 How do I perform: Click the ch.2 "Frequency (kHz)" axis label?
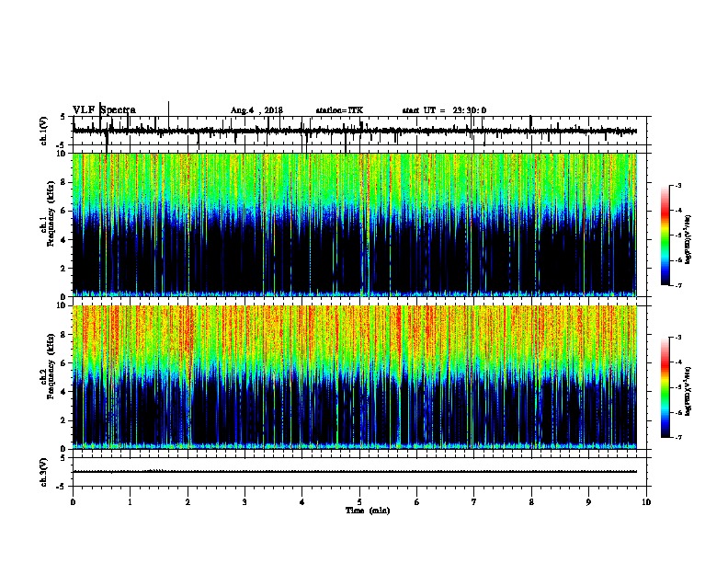pos(51,366)
